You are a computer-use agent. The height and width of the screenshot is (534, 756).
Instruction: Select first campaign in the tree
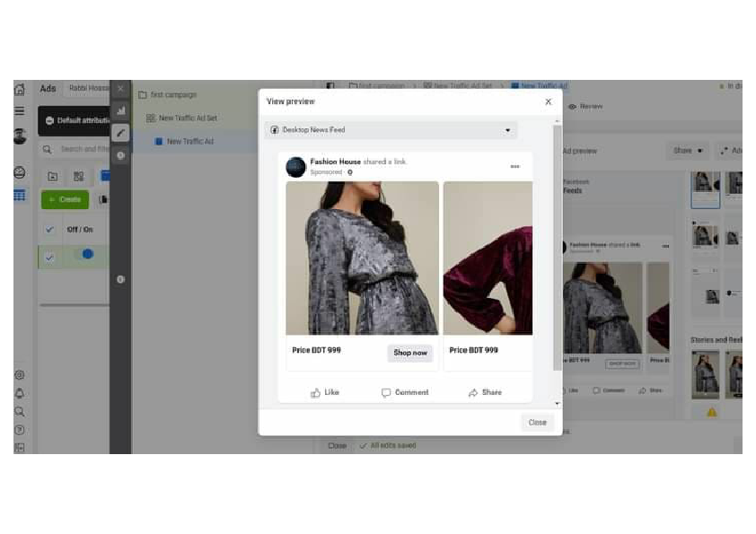168,95
